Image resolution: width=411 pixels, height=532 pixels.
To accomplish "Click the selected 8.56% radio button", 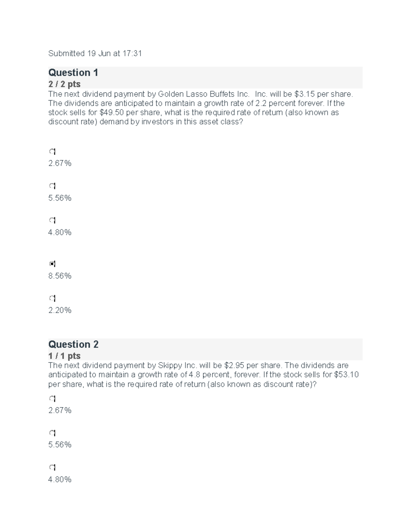I will coord(52,264).
